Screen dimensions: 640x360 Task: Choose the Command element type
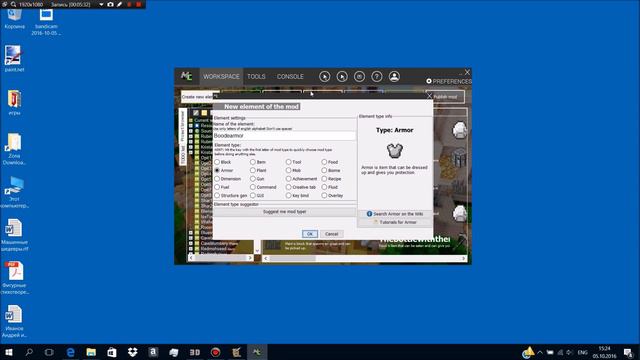253,187
